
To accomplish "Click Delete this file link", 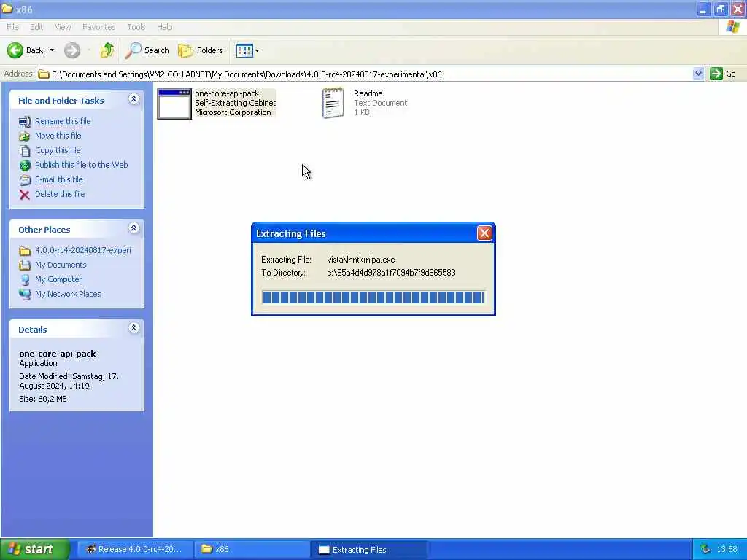I will (x=60, y=194).
